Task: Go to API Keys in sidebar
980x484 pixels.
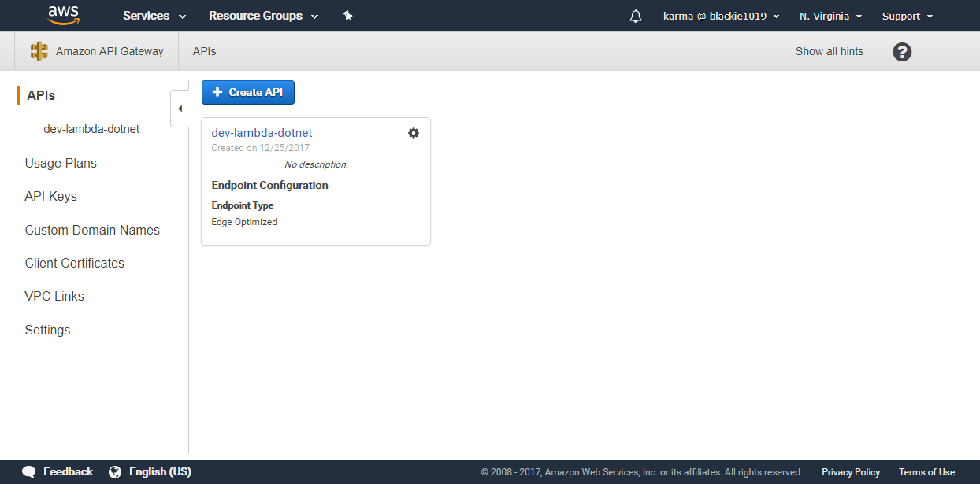Action: pyautogui.click(x=51, y=197)
